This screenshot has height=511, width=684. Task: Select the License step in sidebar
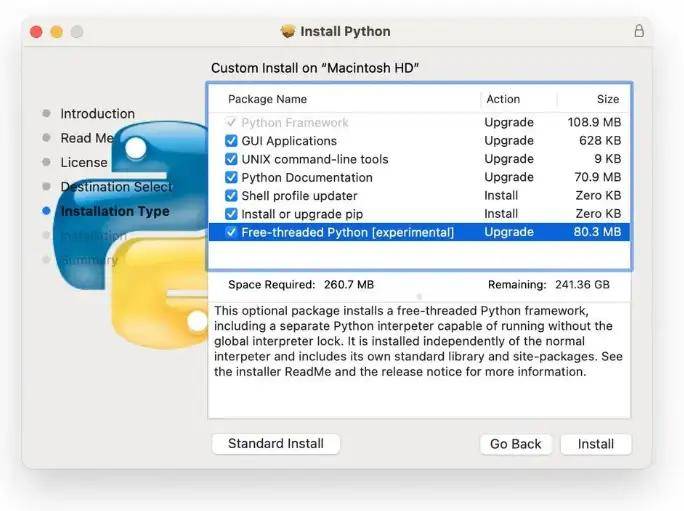pos(84,162)
